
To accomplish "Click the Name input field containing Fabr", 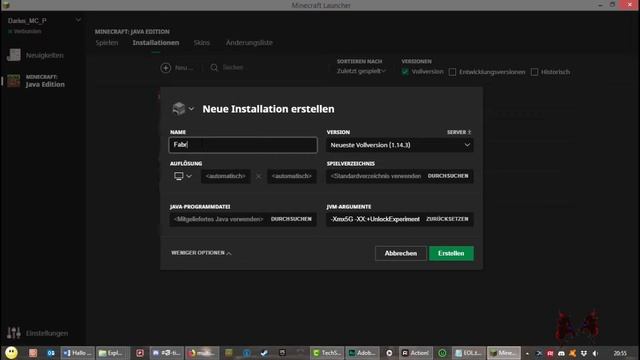I will [x=243, y=145].
